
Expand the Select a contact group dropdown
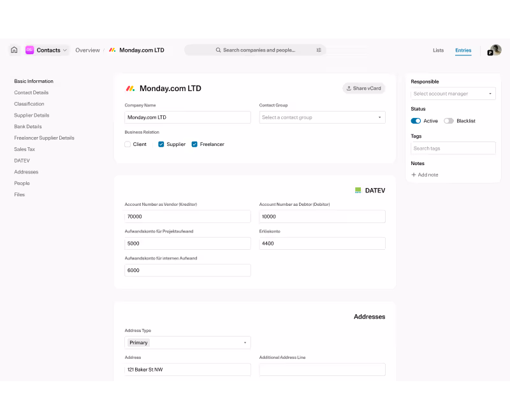tap(322, 117)
